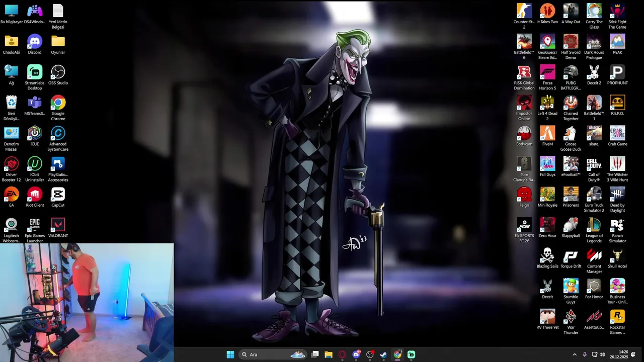644x362 pixels.
Task: Select The Witcher 3 Wild Hunt icon
Action: point(617,170)
